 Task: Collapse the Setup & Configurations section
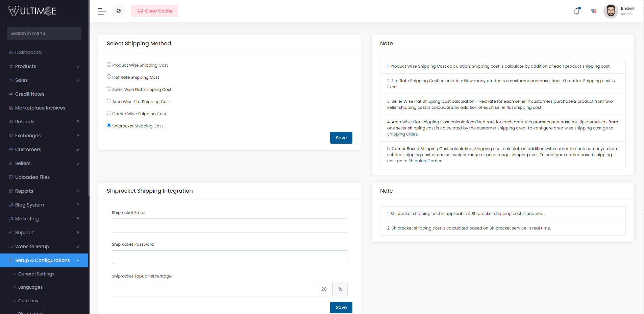(78, 261)
